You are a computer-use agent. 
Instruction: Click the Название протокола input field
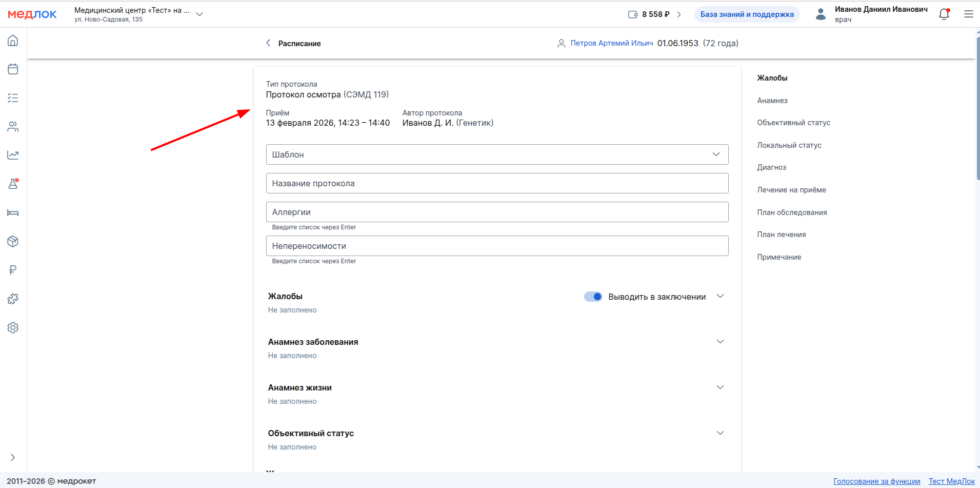[x=497, y=183]
